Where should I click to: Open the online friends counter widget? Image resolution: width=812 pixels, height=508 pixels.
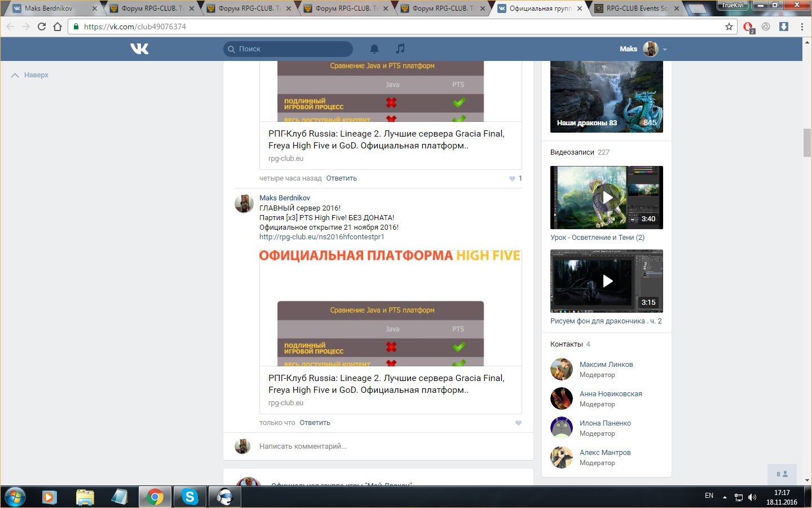pyautogui.click(x=782, y=474)
